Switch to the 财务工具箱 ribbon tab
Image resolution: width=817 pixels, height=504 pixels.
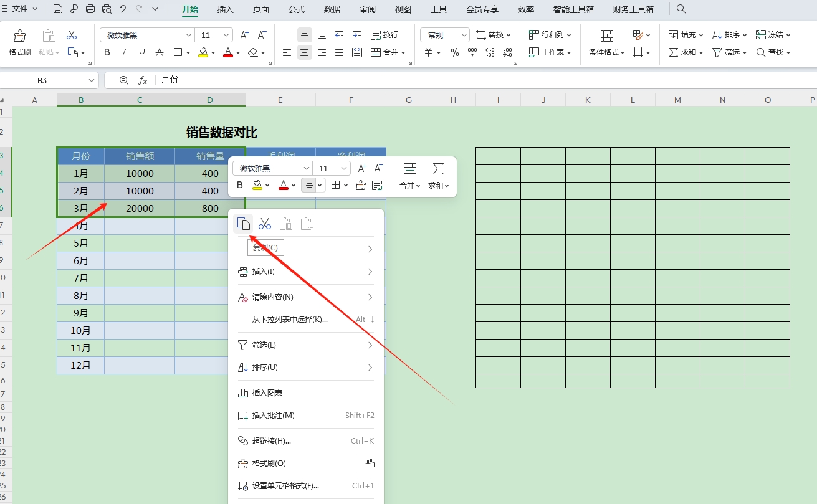tap(633, 9)
